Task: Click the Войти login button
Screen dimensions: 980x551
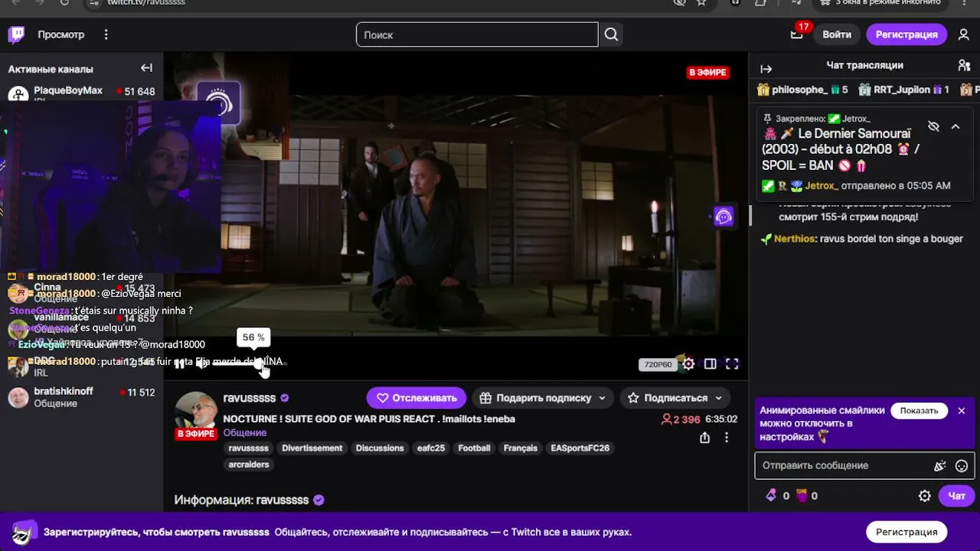Action: pyautogui.click(x=837, y=34)
